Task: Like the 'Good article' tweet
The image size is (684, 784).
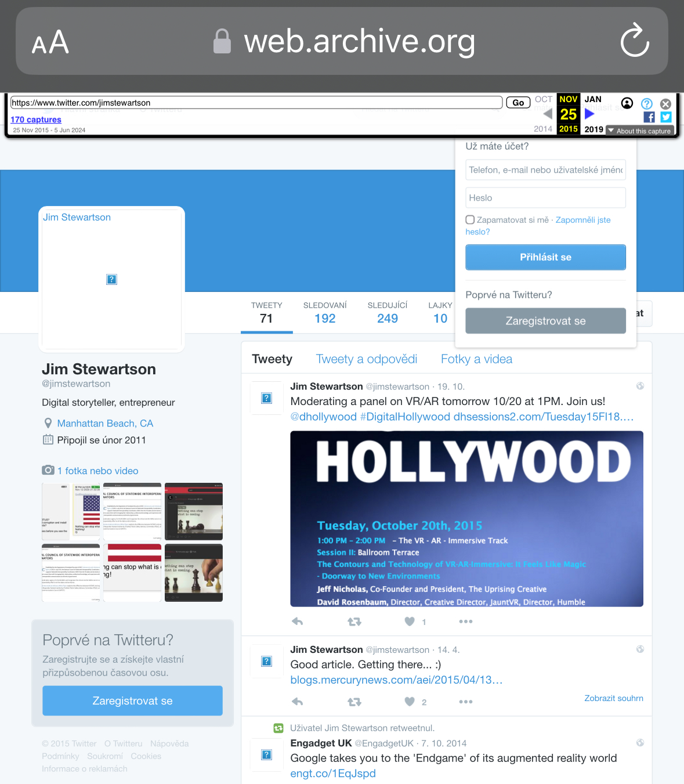Action: tap(410, 702)
